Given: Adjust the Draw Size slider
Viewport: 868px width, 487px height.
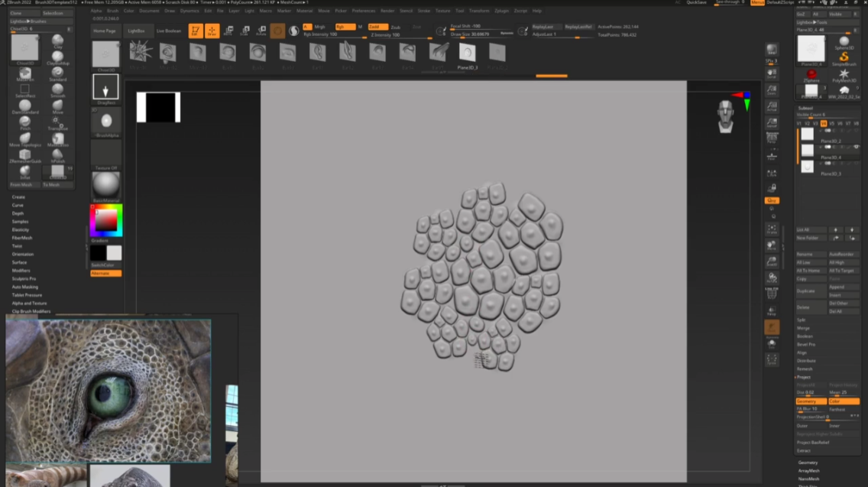Looking at the screenshot, I should coord(481,34).
